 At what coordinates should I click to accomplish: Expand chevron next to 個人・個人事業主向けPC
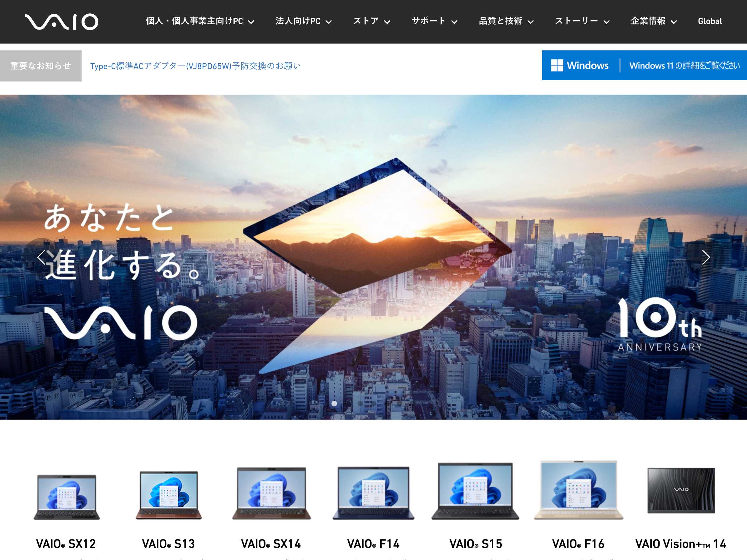pyautogui.click(x=251, y=22)
